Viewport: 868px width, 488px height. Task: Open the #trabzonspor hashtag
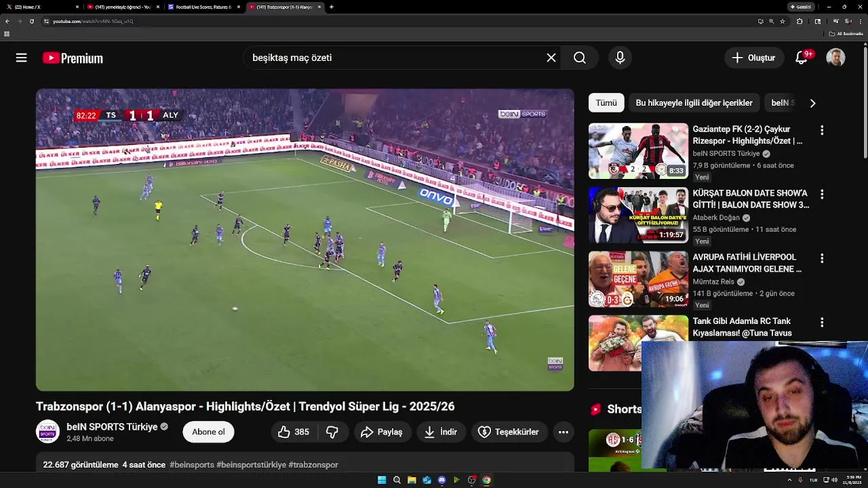[x=313, y=465]
